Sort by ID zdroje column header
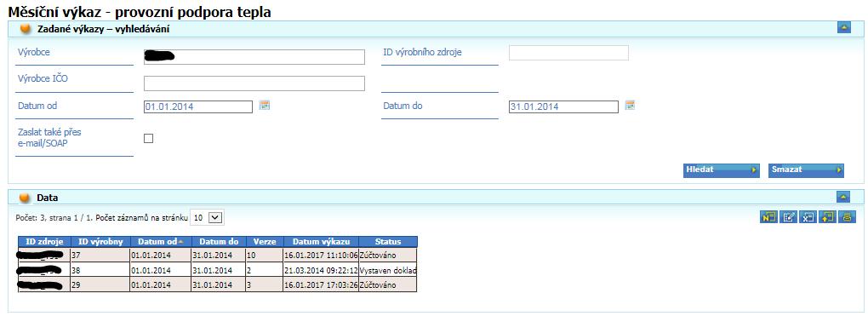This screenshot has width=868, height=316. (x=44, y=242)
